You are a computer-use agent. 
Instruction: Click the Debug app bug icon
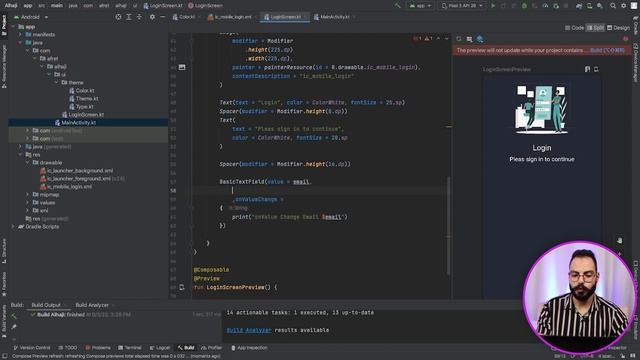524,6
